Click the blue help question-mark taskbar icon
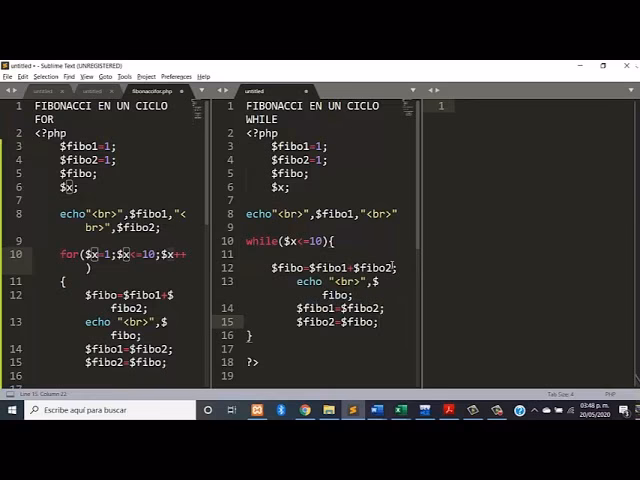This screenshot has width=640, height=480. [x=519, y=410]
